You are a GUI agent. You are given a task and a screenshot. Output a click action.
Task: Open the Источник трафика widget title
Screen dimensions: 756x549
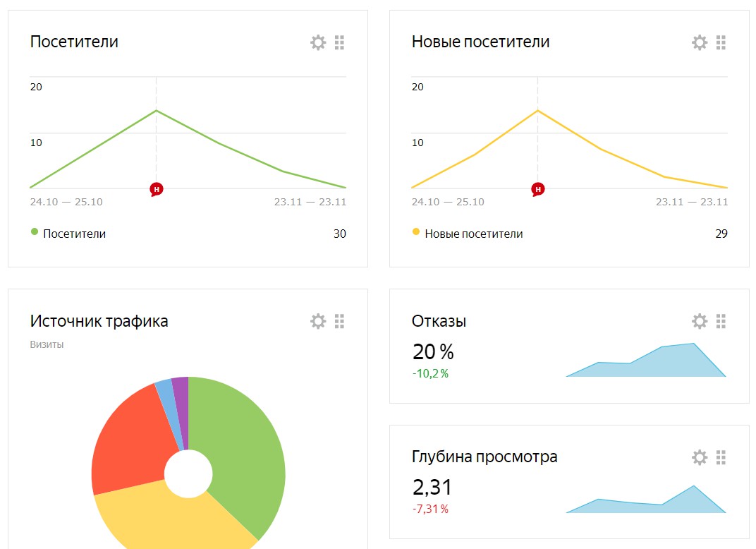coord(99,321)
